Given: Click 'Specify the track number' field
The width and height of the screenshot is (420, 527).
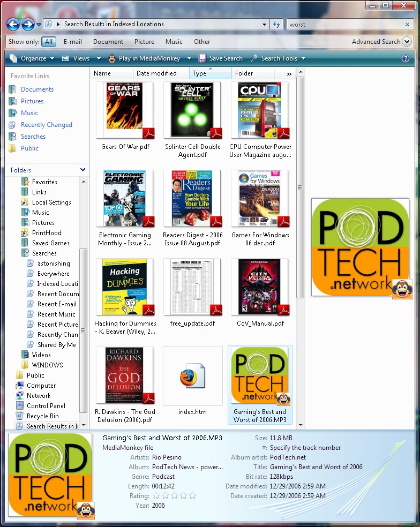Looking at the screenshot, I should [x=305, y=448].
